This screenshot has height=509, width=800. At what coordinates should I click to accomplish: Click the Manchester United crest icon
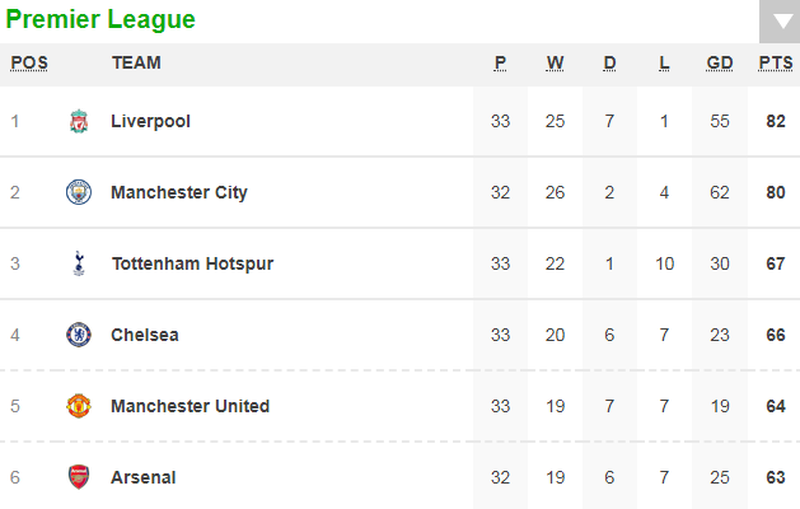coord(78,406)
